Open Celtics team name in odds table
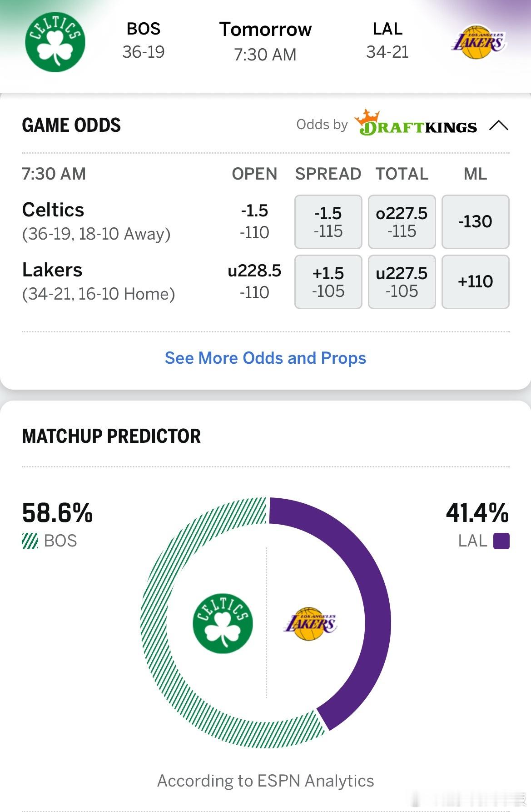531x812 pixels. point(53,210)
